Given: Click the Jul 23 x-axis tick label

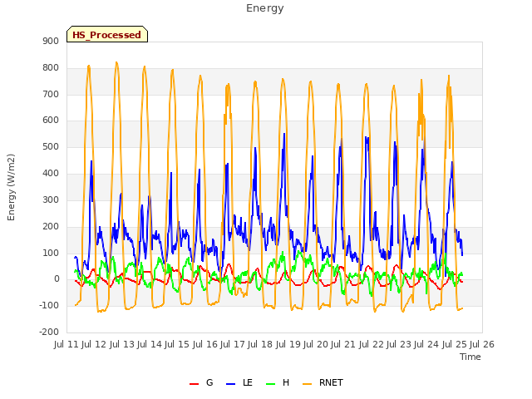Looking at the screenshot, I should pos(399,344).
